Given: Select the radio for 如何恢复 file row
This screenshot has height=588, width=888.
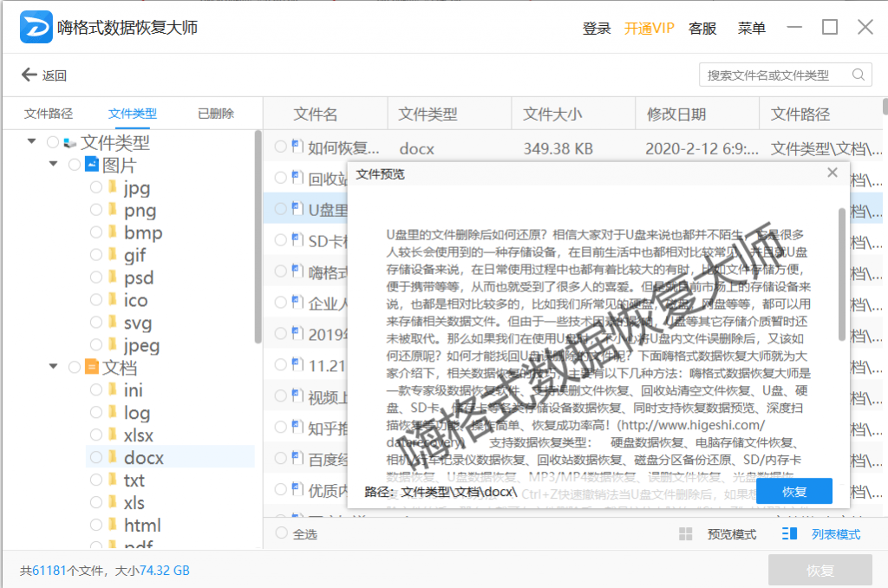Looking at the screenshot, I should point(280,147).
